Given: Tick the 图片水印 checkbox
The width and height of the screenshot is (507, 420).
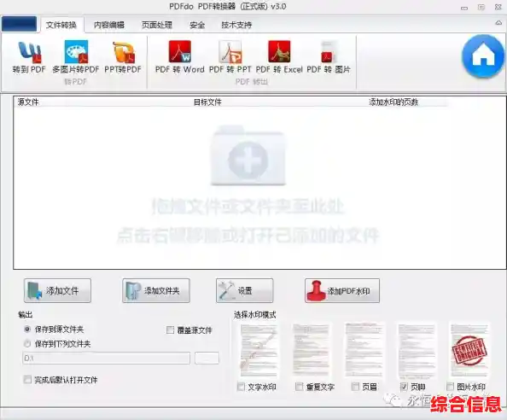Looking at the screenshot, I should point(450,387).
